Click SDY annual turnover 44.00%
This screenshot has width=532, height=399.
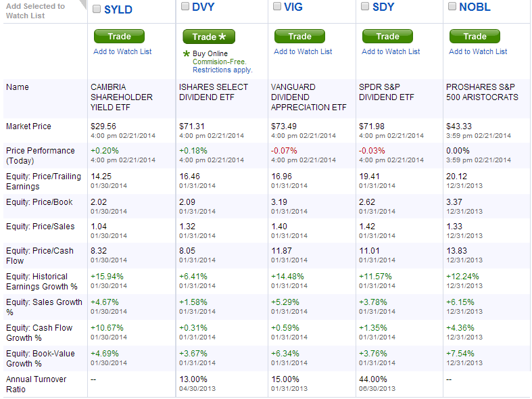point(373,379)
